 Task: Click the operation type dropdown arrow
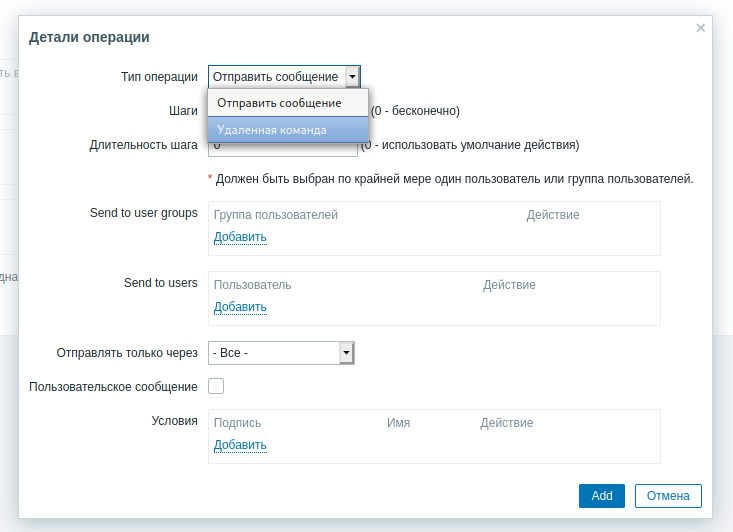tap(352, 76)
